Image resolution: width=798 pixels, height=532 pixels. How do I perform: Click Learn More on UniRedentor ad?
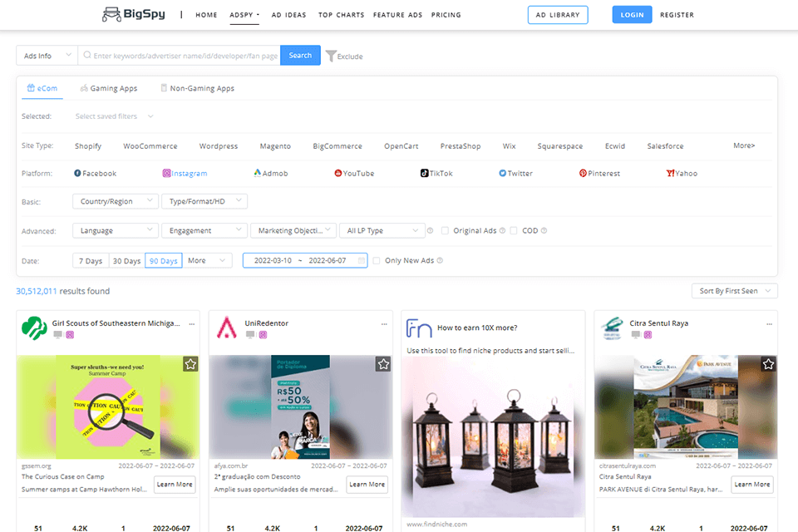(x=367, y=484)
